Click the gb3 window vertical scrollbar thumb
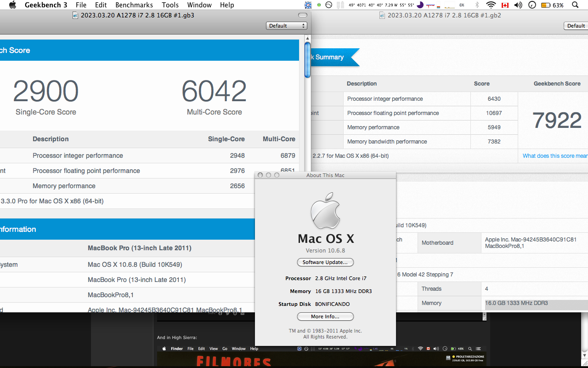The width and height of the screenshot is (588, 368). pyautogui.click(x=308, y=60)
